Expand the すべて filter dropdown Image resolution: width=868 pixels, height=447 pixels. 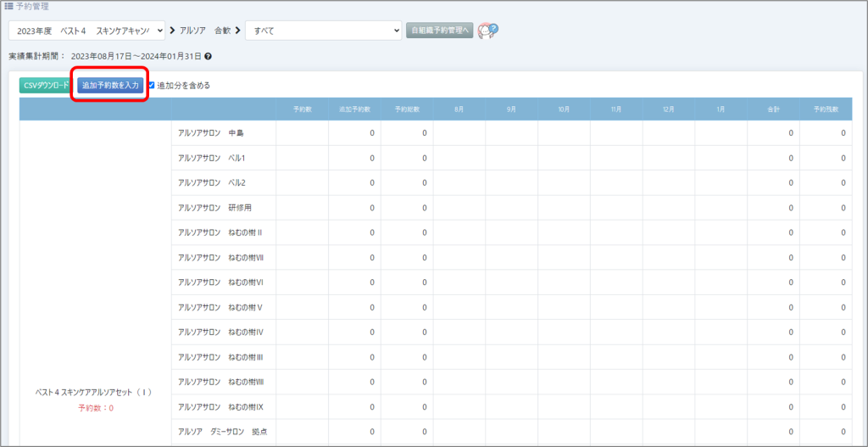pos(323,31)
